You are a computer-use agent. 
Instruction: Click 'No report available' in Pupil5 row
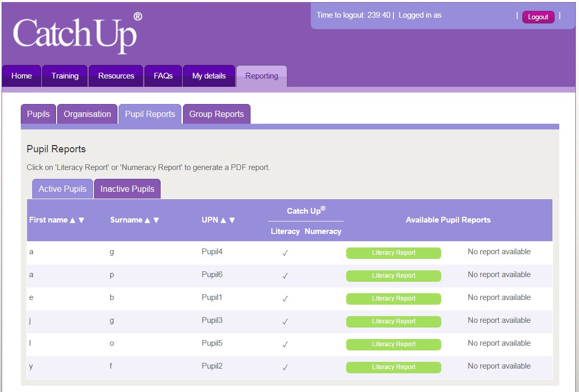tap(499, 343)
